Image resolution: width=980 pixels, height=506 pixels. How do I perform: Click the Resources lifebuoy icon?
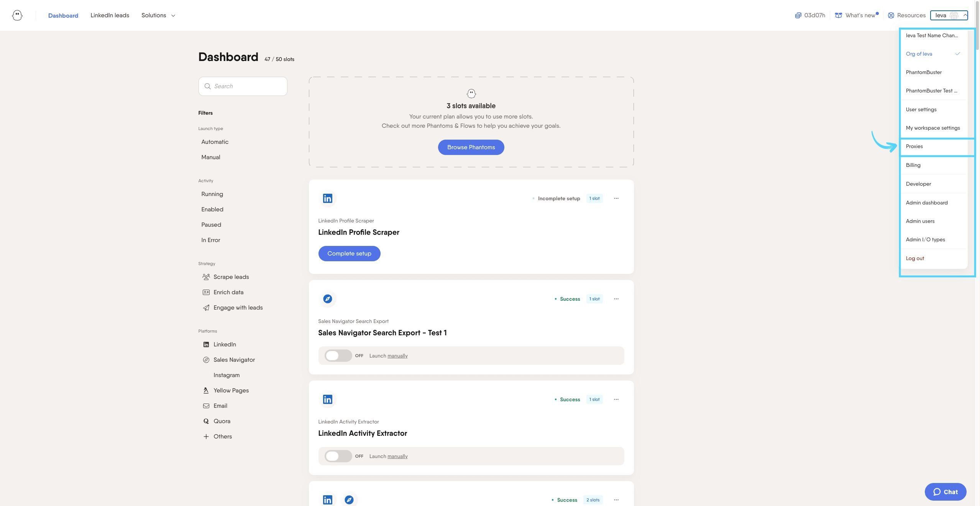coord(891,15)
